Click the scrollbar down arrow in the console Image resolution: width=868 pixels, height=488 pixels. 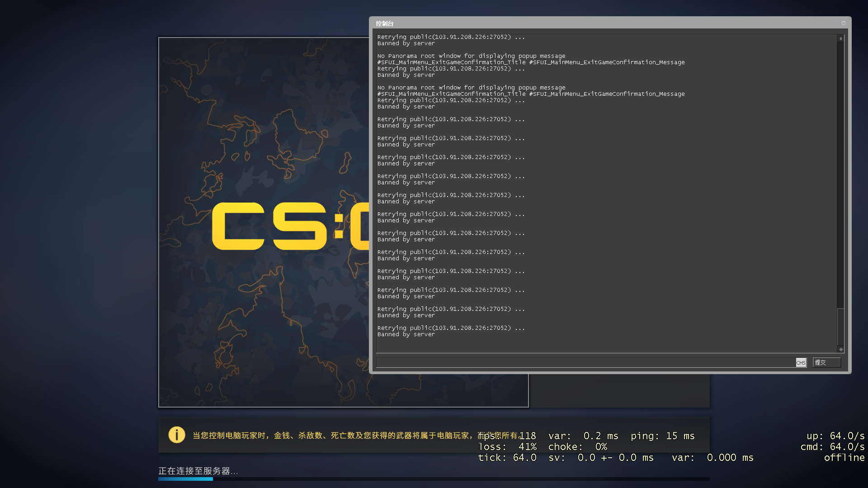coord(840,349)
